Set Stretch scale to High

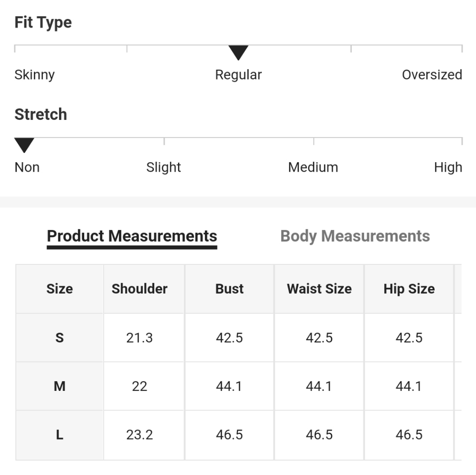pyautogui.click(x=448, y=167)
